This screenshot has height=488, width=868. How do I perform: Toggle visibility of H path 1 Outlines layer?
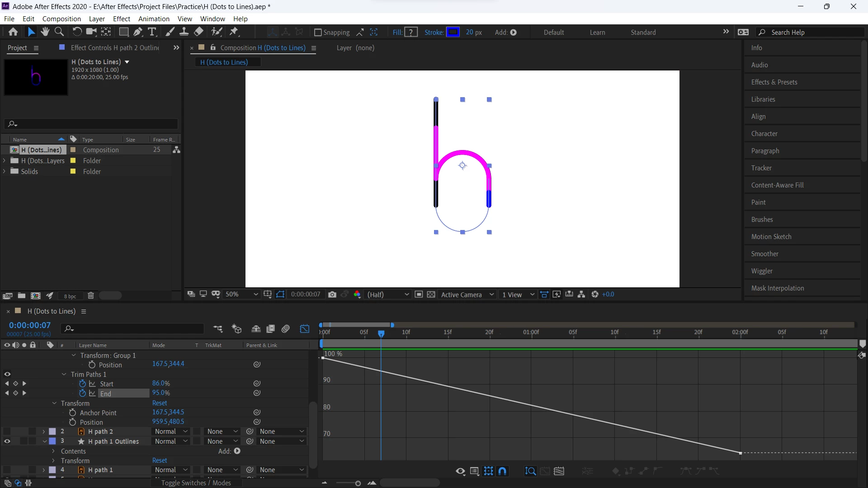click(7, 441)
